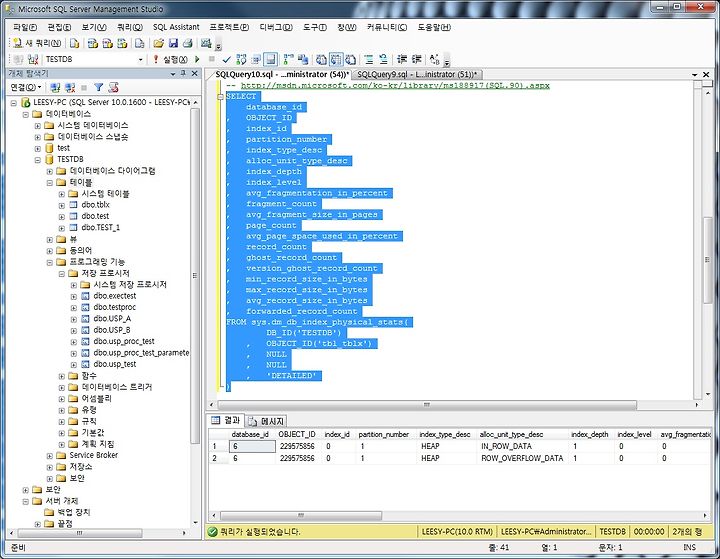Open file with the folder icon
The height and width of the screenshot is (559, 720).
(x=158, y=43)
